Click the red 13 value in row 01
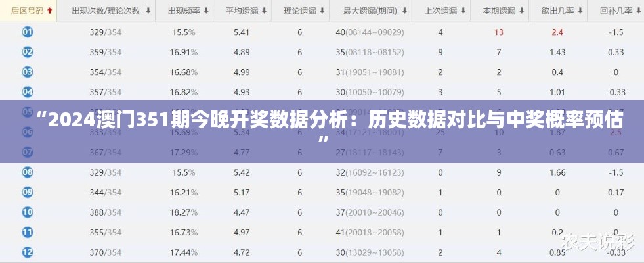This screenshot has height=263, width=644. tap(499, 32)
